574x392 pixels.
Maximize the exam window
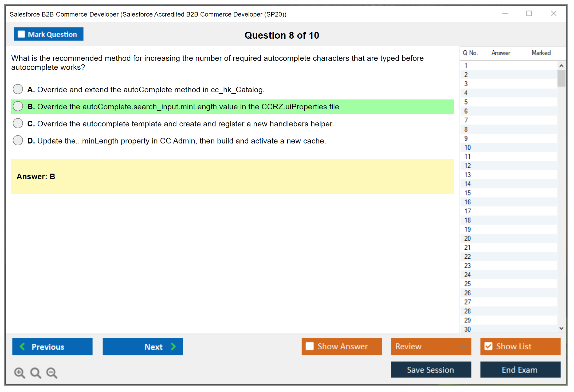(x=529, y=14)
